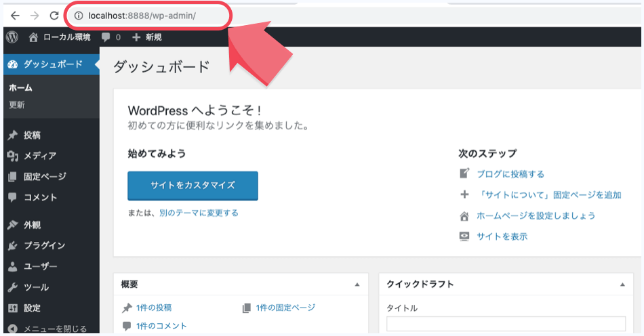Click the monitor icon beside サイトを表示
This screenshot has width=644, height=336.
point(464,236)
